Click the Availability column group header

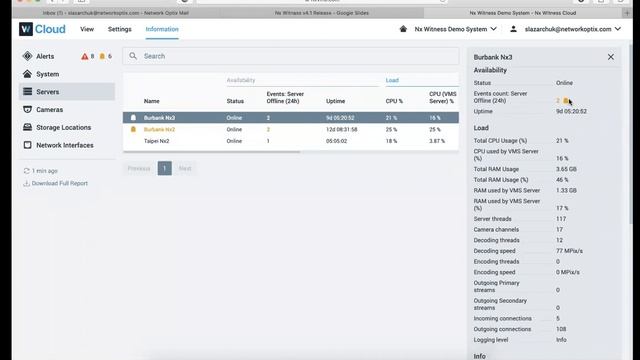[x=241, y=80]
